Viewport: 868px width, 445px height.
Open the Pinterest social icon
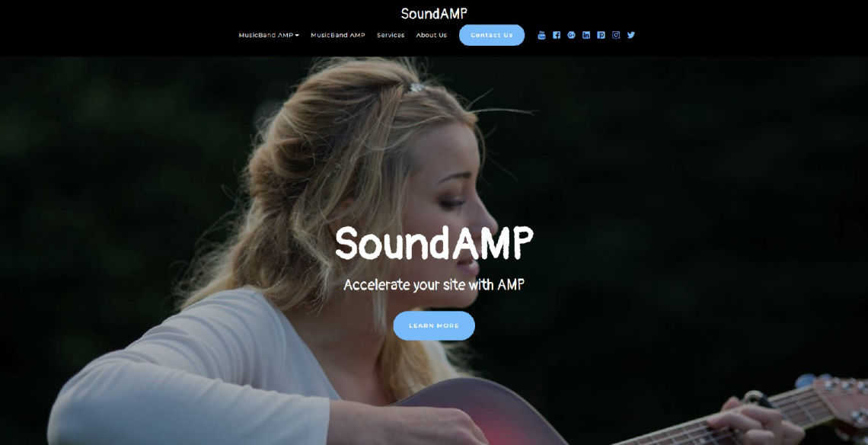coord(602,35)
